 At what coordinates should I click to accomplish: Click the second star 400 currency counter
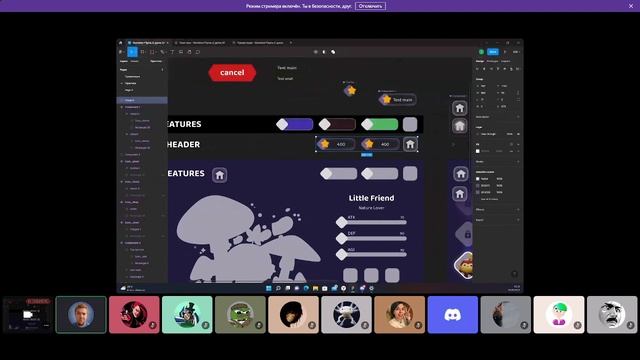[x=381, y=144]
